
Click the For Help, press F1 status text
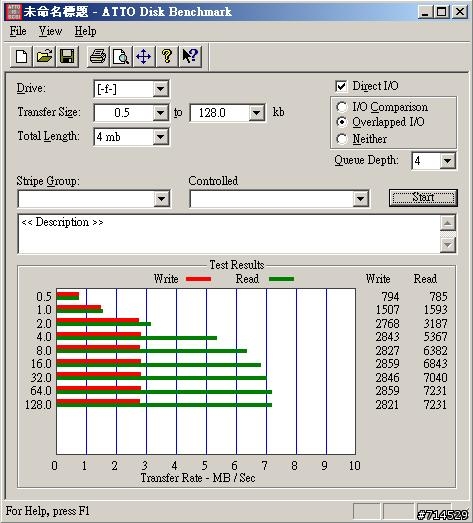(x=48, y=511)
